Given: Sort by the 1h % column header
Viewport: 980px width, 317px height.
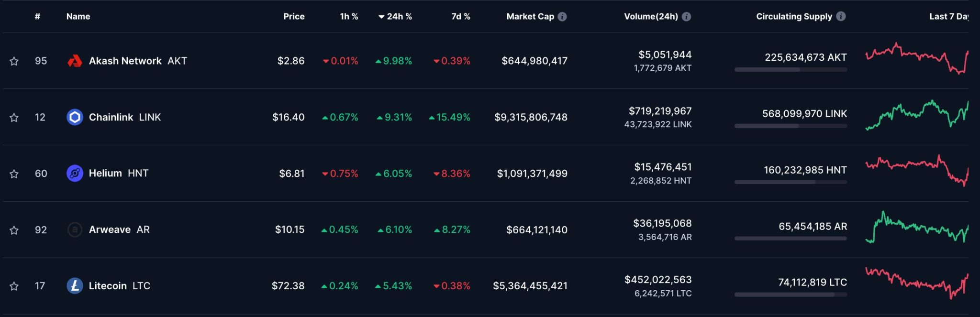Looking at the screenshot, I should (x=349, y=17).
